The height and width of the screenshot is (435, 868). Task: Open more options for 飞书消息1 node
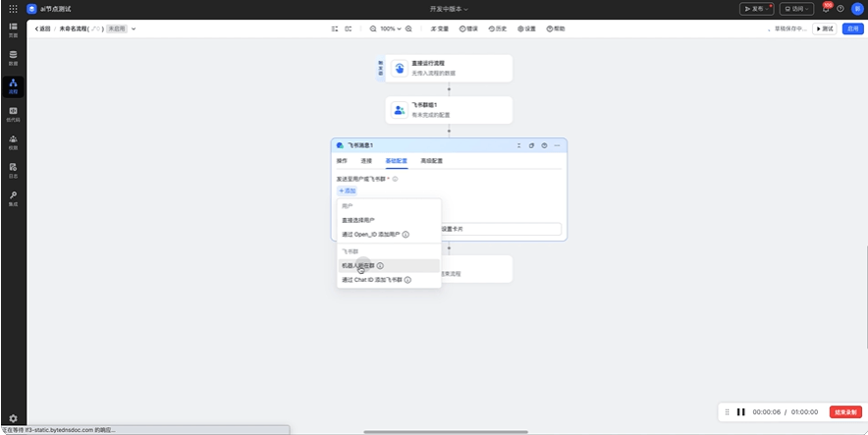(557, 145)
